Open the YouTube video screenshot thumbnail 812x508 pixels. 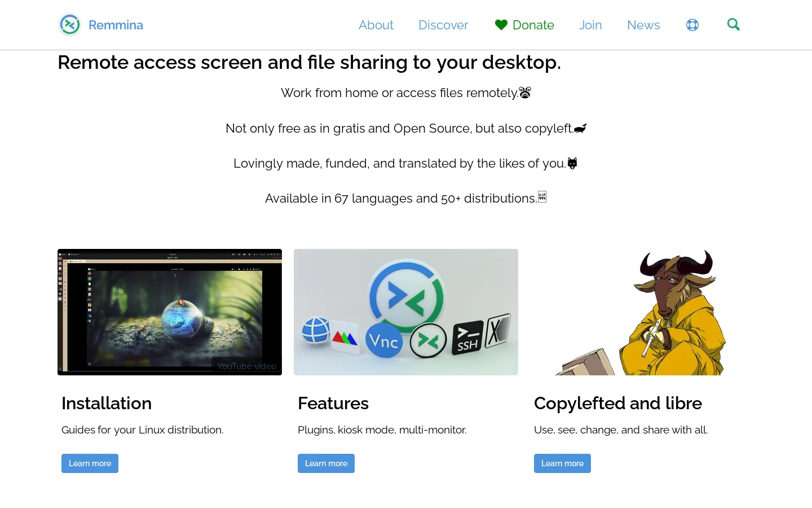pyautogui.click(x=170, y=312)
